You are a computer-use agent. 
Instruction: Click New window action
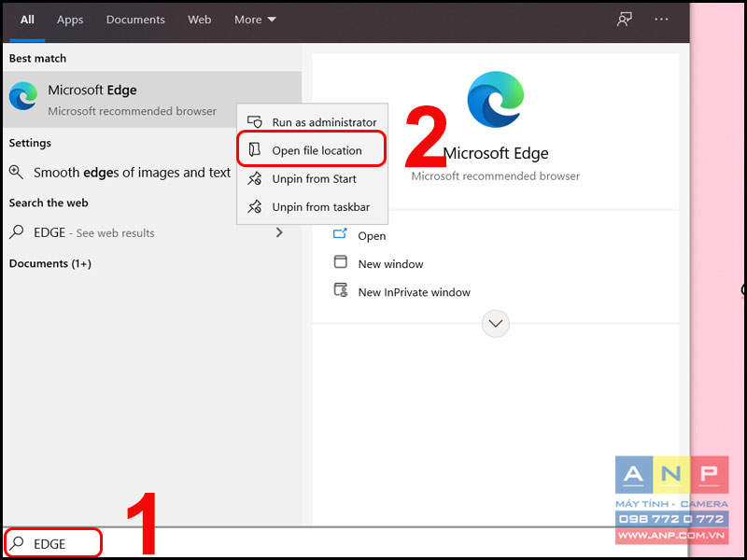coord(390,264)
